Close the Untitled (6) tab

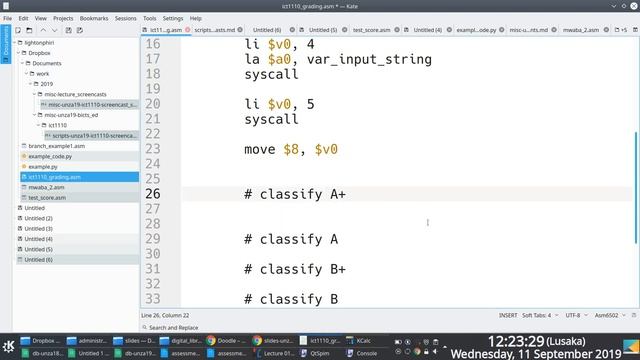(x=292, y=30)
